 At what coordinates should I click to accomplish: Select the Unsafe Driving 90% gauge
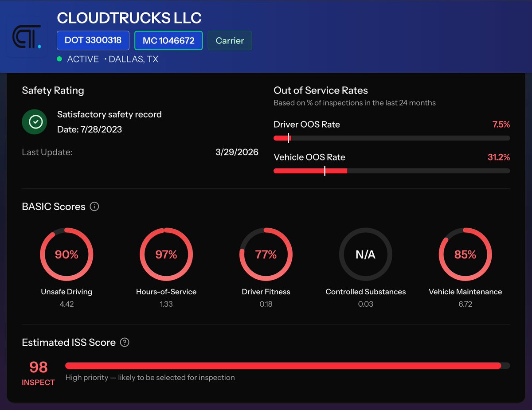pyautogui.click(x=66, y=254)
